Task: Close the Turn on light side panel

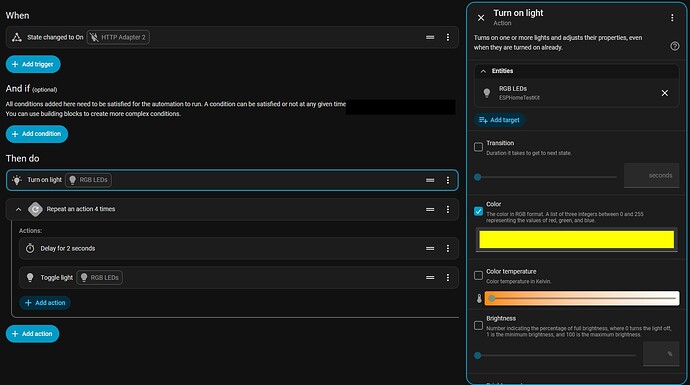Action: point(481,18)
